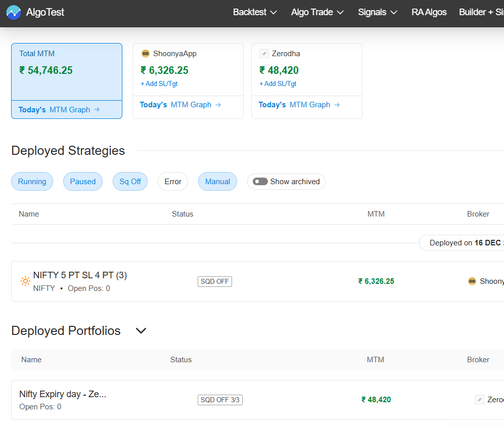Open the AlgoTest logo home icon
Viewport: 504px width, 425px height.
(14, 12)
